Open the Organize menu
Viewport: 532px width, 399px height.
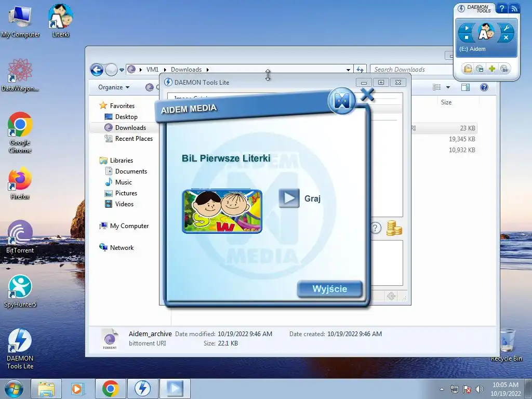[x=114, y=87]
